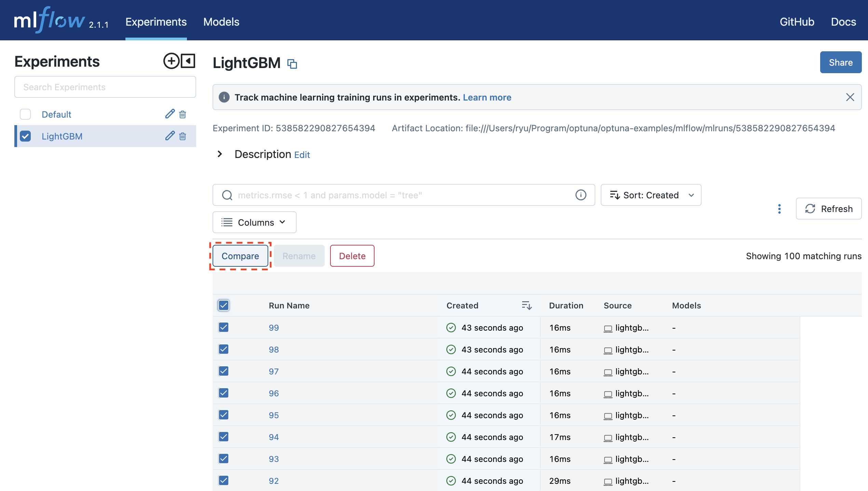
Task: Uncheck the checkbox for run 96
Action: (x=223, y=393)
